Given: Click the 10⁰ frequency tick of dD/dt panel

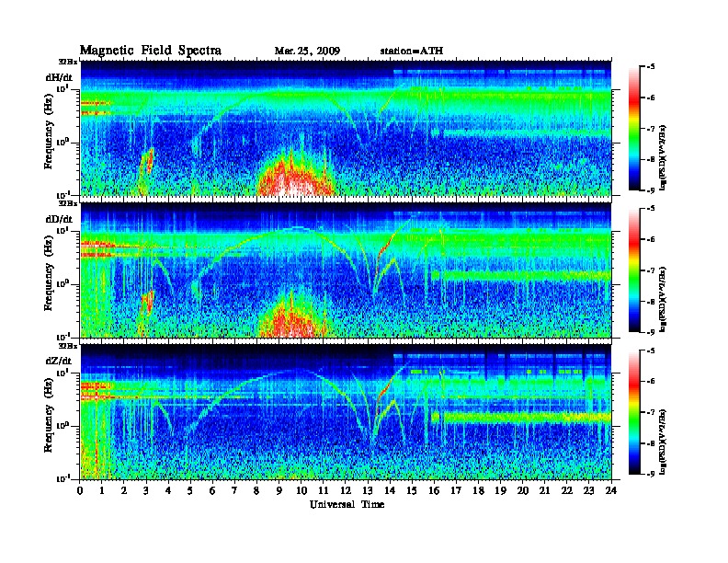Looking at the screenshot, I should click(63, 283).
